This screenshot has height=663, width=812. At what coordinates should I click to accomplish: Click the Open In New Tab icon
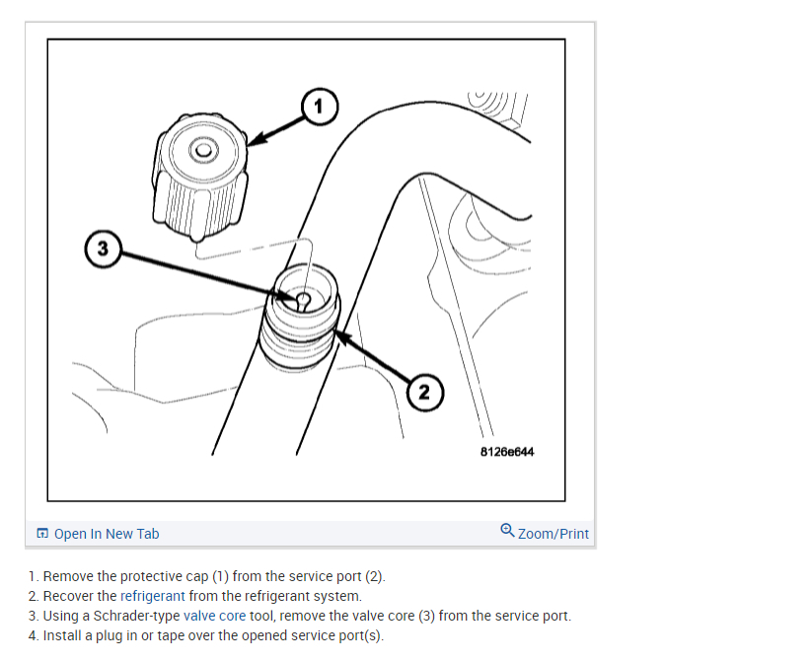[42, 533]
